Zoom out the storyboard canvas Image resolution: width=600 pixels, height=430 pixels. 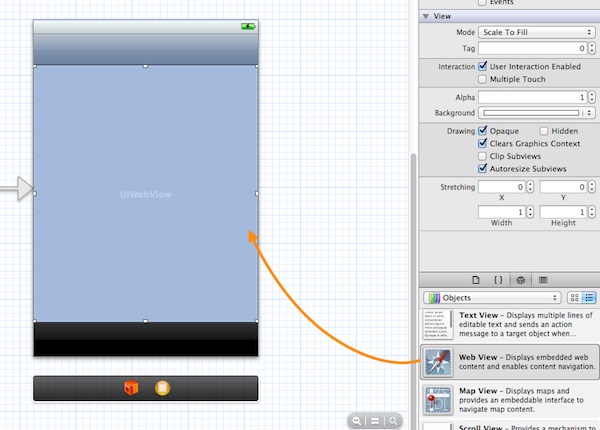pos(358,421)
